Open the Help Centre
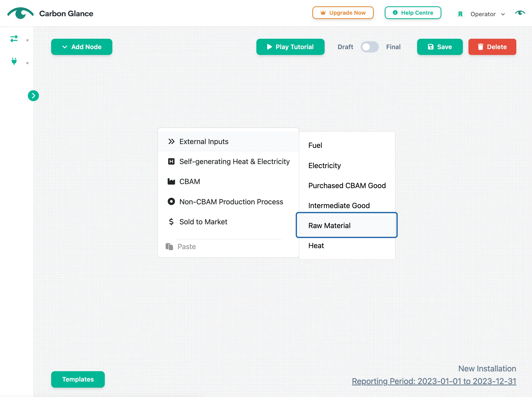Screen dimensions: 532x397 coord(413,13)
